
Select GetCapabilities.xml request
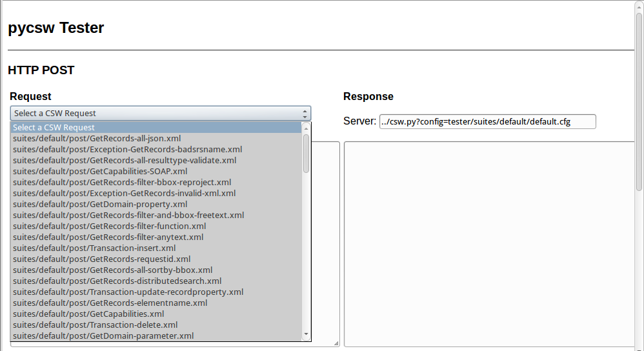[x=156, y=314]
